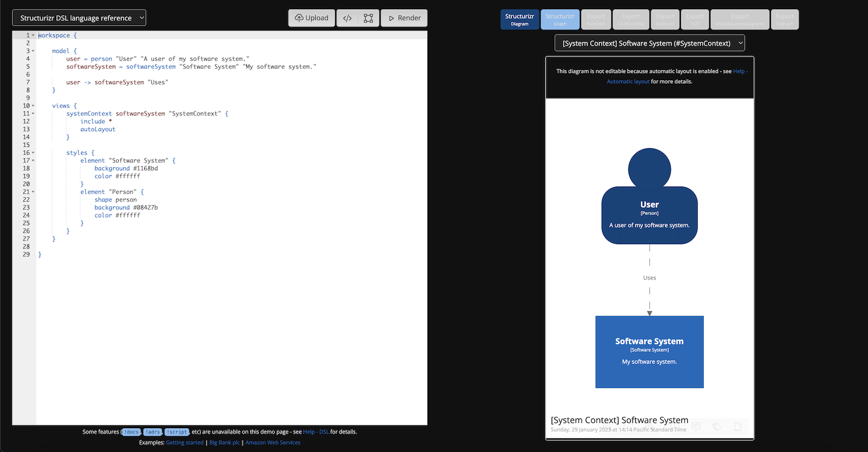Collapse the styles block at line 16

[33, 152]
